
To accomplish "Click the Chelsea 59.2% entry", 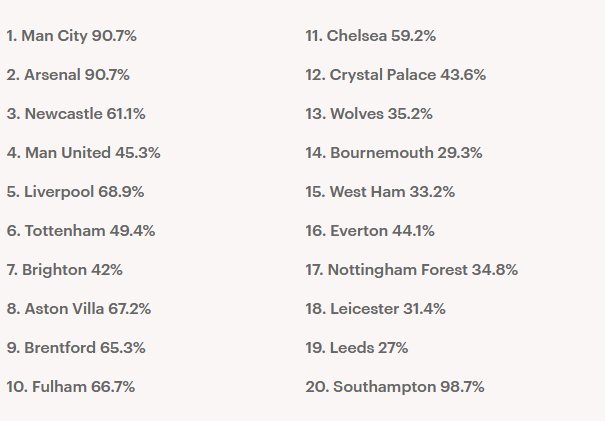I will click(x=370, y=36).
